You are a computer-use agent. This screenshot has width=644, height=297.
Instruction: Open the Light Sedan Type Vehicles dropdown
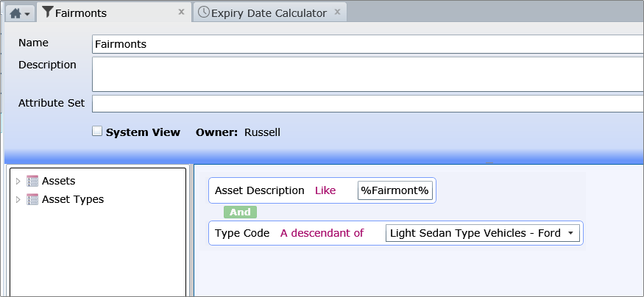(x=483, y=234)
